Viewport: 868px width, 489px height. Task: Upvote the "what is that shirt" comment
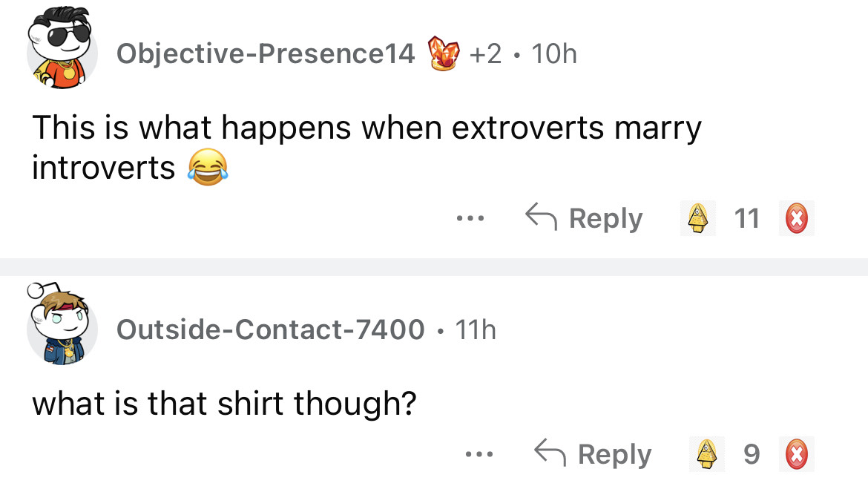click(707, 454)
